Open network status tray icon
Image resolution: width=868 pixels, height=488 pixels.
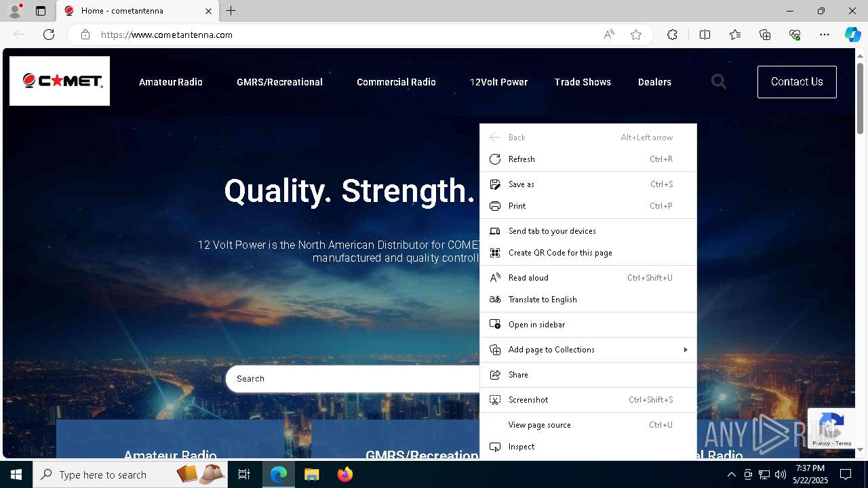764,474
